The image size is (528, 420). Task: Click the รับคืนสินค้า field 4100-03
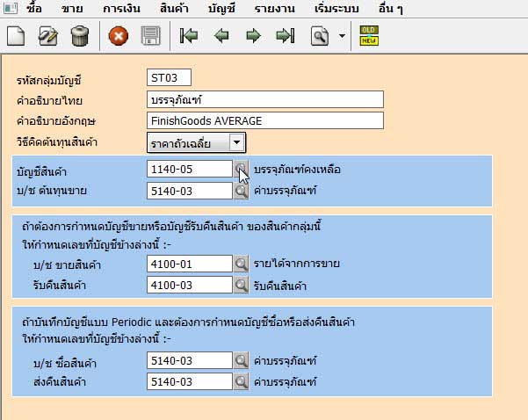(190, 285)
